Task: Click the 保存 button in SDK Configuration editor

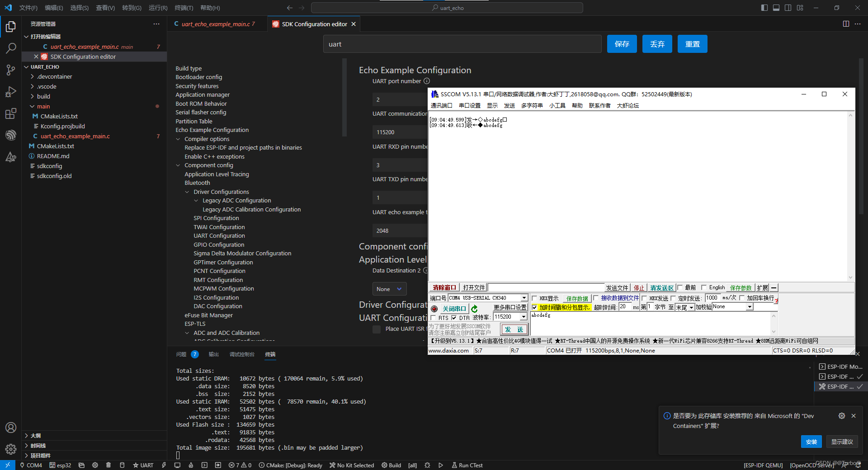Action: (622, 44)
